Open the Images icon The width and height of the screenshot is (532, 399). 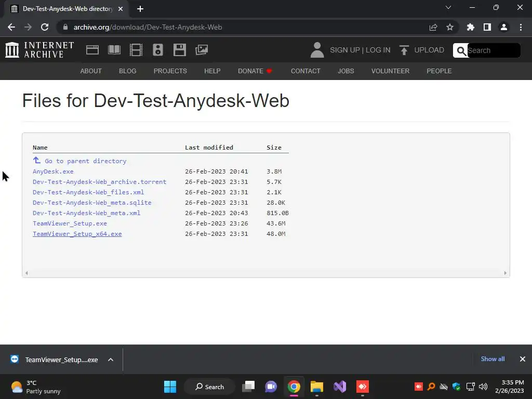coord(202,50)
